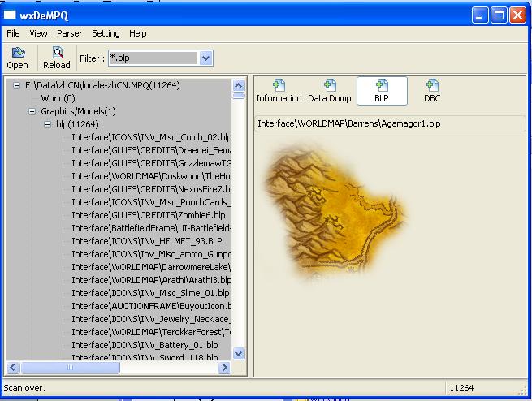Screen dimensions: 532x401
Task: Select the CREDITS\Draenei_Fema entry
Action: pos(151,150)
